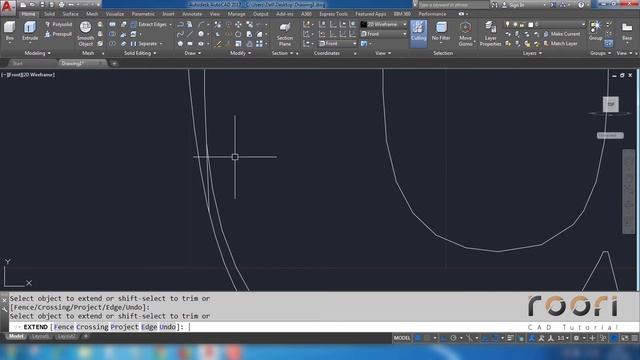Expand the Modify panel
640x360 pixels.
click(240, 53)
